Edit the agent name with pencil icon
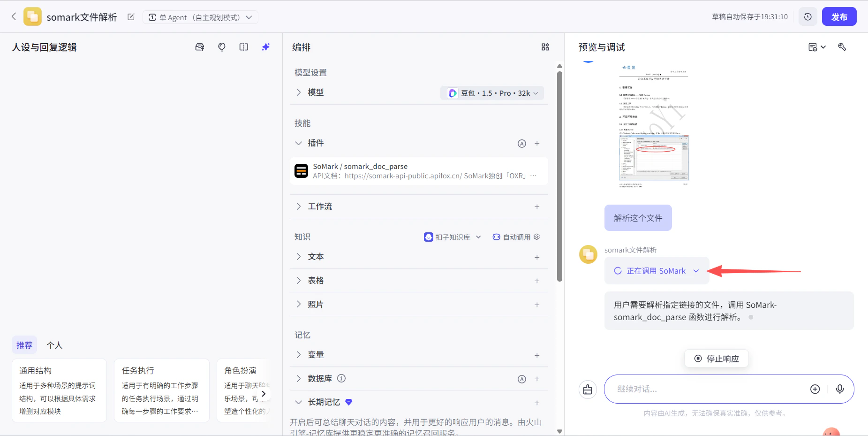The height and width of the screenshot is (436, 868). point(131,17)
